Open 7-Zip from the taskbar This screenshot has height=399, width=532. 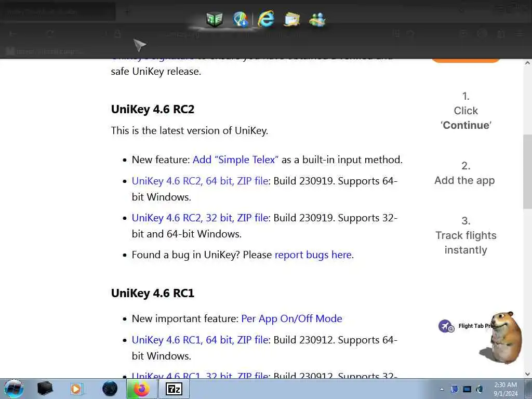174,389
